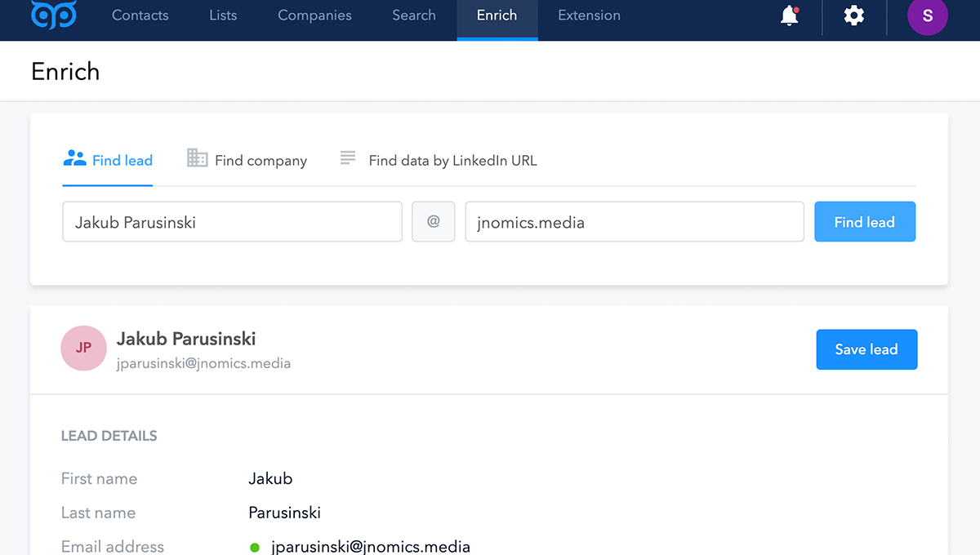This screenshot has height=555, width=980.
Task: Open the notifications bell
Action: coord(790,16)
